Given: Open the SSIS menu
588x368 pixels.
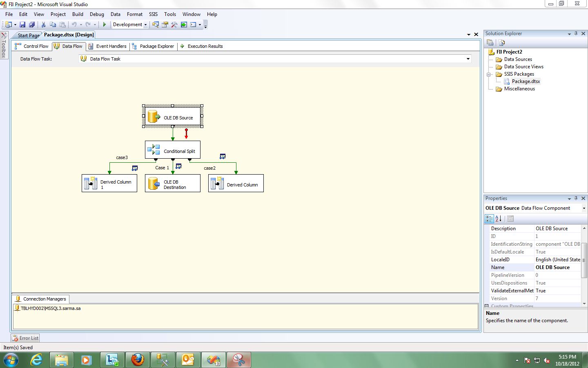Looking at the screenshot, I should coord(153,14).
